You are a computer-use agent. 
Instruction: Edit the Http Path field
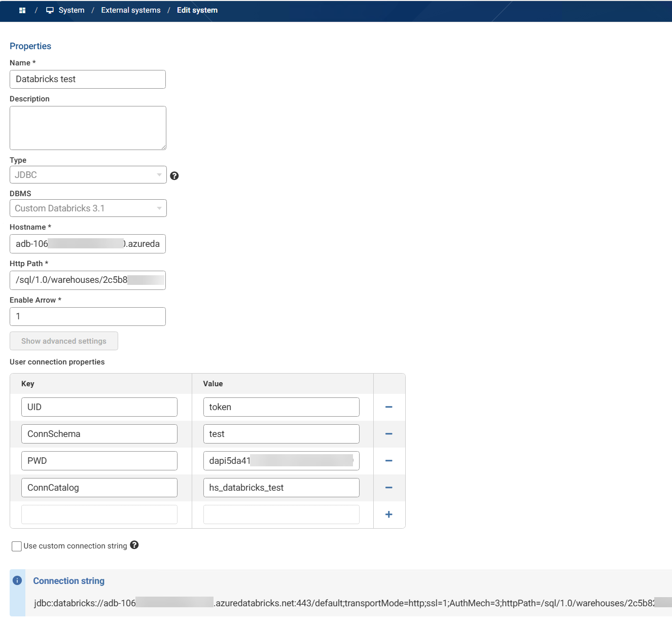coord(88,280)
